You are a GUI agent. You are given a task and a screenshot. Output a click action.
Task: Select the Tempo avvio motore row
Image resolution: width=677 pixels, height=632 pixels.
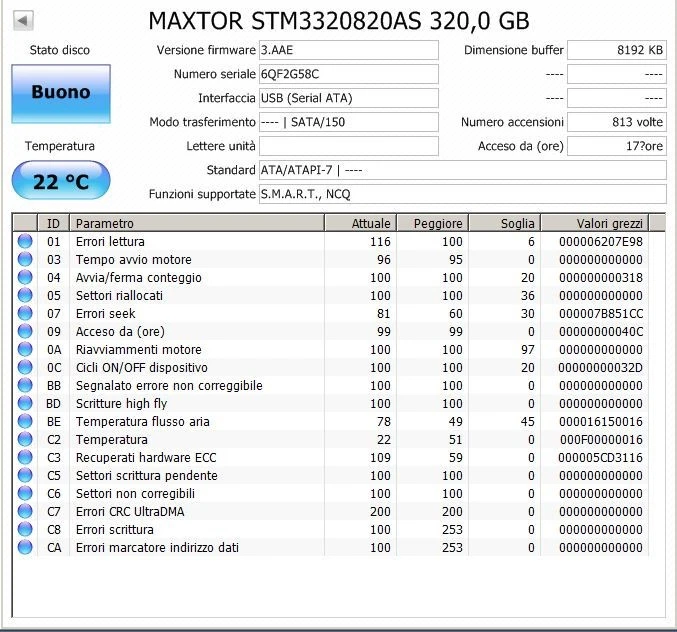(x=331, y=259)
